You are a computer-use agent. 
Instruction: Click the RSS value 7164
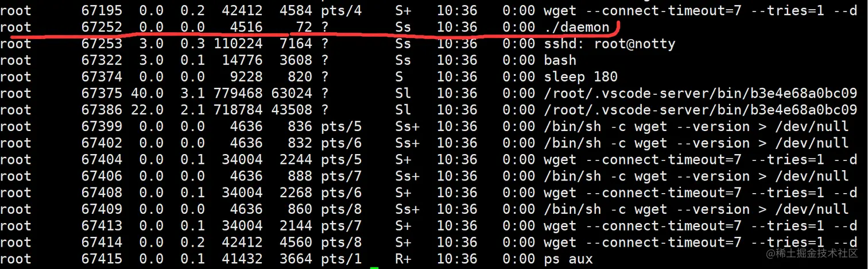(296, 44)
